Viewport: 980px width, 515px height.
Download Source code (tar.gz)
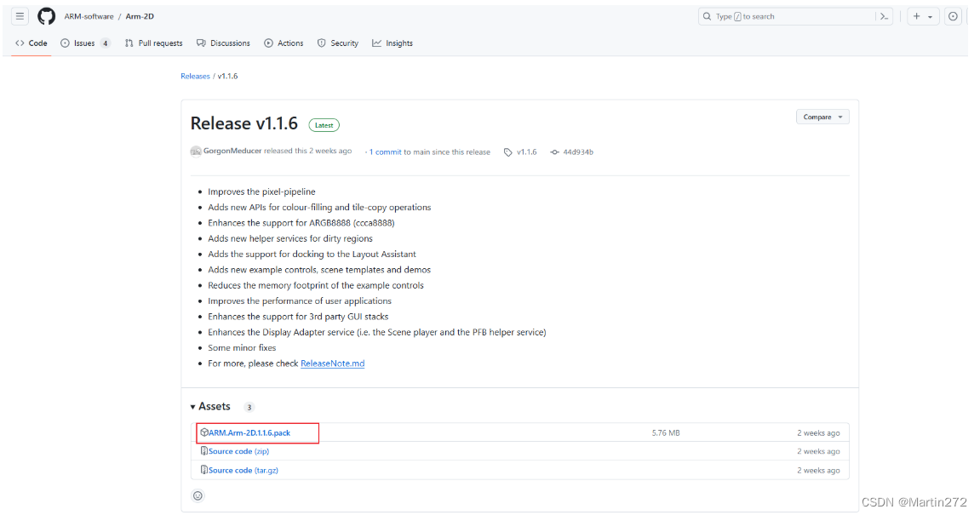coord(244,470)
